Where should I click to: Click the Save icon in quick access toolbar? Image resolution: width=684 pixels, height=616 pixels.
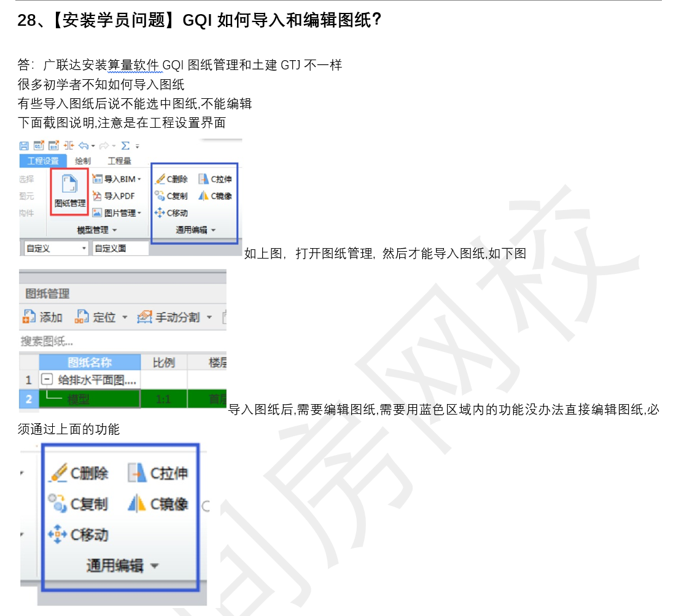pos(24,146)
